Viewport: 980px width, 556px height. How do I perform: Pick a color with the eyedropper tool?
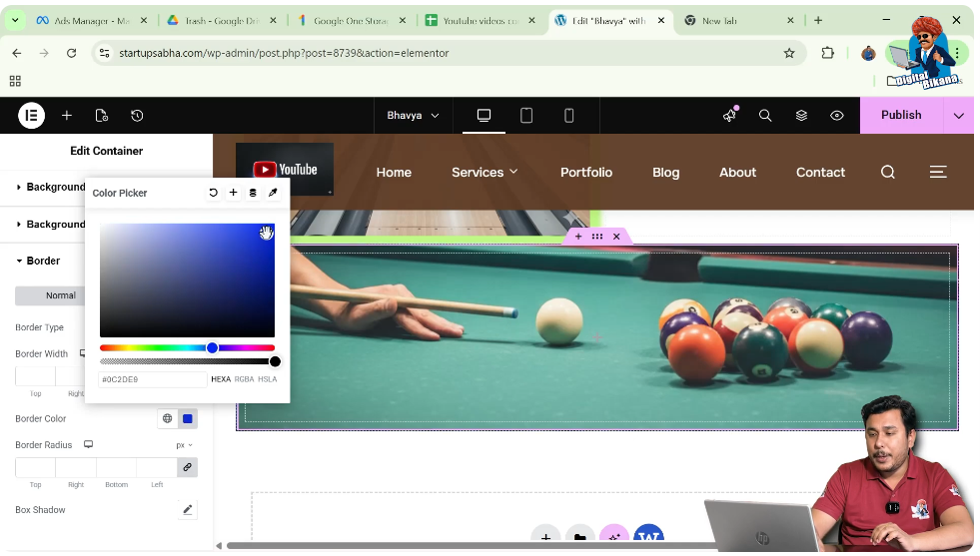point(273,193)
